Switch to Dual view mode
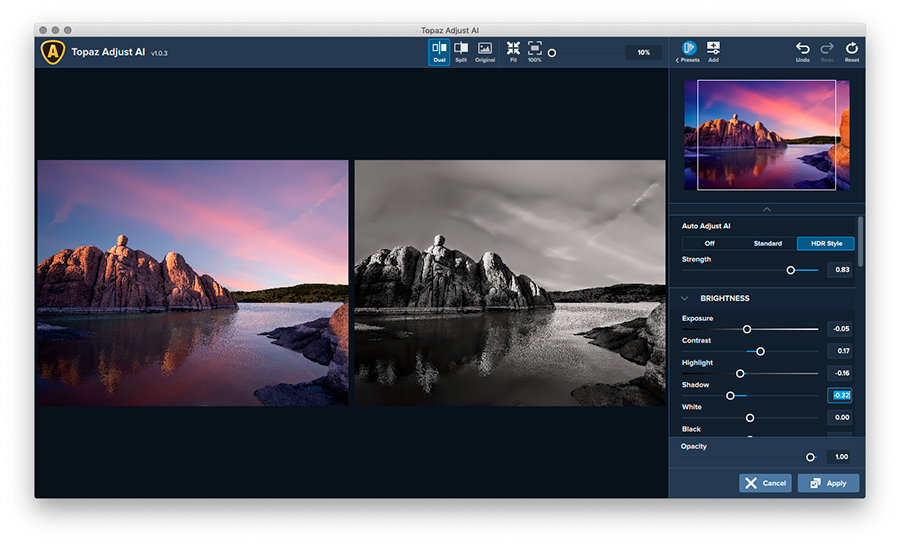900x544 pixels. pos(438,51)
